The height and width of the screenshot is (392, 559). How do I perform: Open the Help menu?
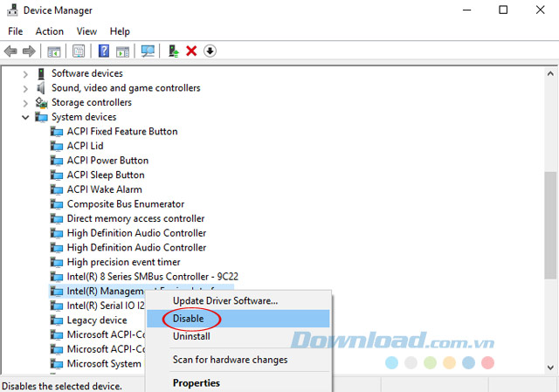coord(120,31)
